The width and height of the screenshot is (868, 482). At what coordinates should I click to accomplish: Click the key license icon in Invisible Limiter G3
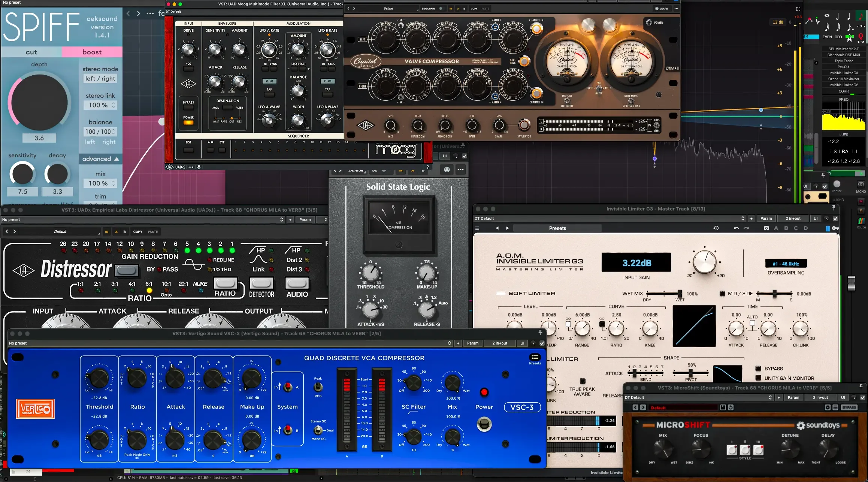tap(835, 228)
